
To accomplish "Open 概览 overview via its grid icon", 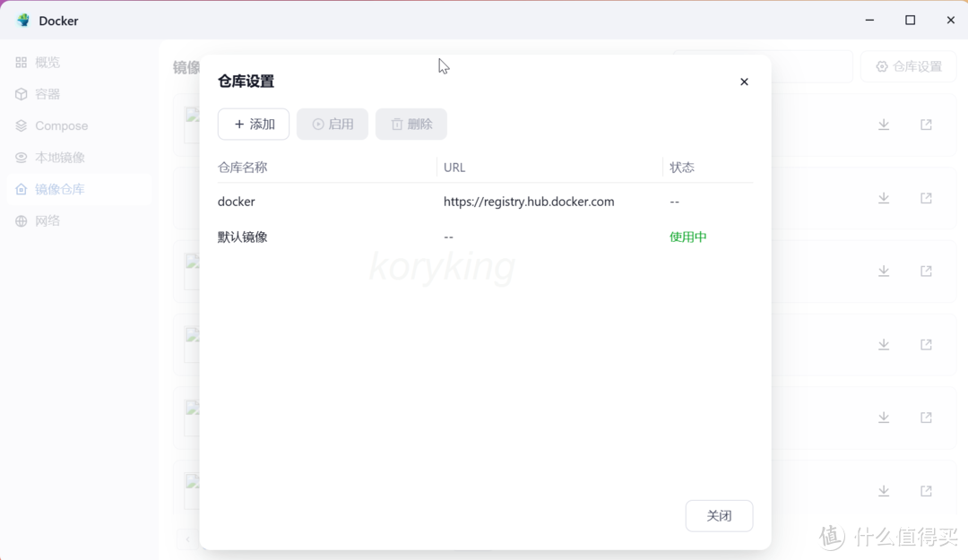I will pyautogui.click(x=20, y=62).
